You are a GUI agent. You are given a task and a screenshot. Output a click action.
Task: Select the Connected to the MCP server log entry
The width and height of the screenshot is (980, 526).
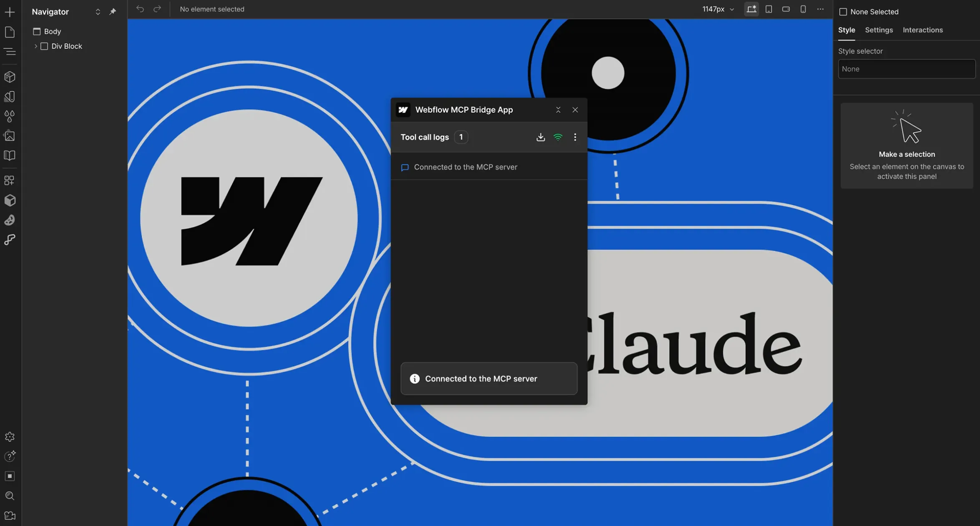[x=489, y=167]
